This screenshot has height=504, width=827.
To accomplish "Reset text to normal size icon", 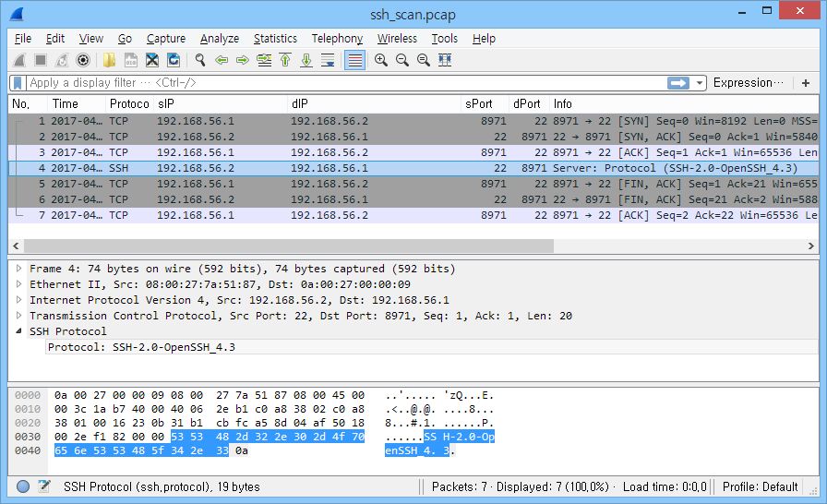I will pyautogui.click(x=424, y=60).
